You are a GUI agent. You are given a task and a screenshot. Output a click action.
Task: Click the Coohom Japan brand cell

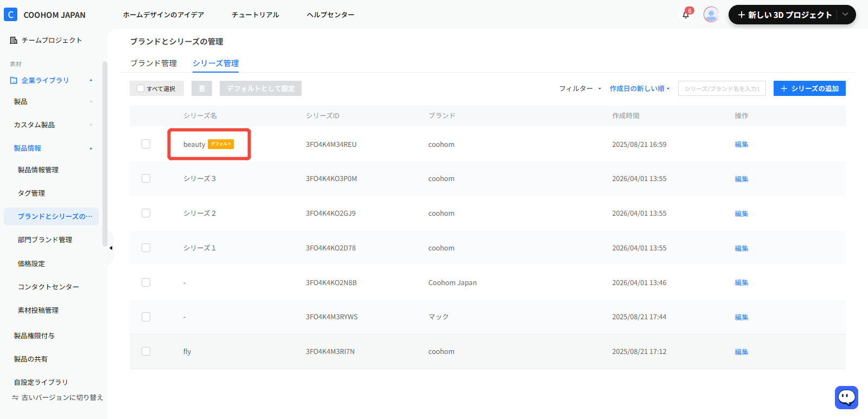452,282
